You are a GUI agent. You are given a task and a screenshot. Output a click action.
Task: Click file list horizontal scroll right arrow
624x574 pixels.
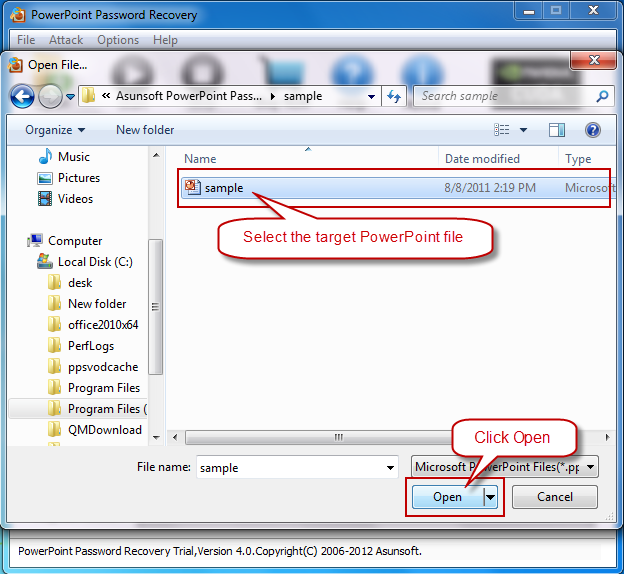click(607, 437)
